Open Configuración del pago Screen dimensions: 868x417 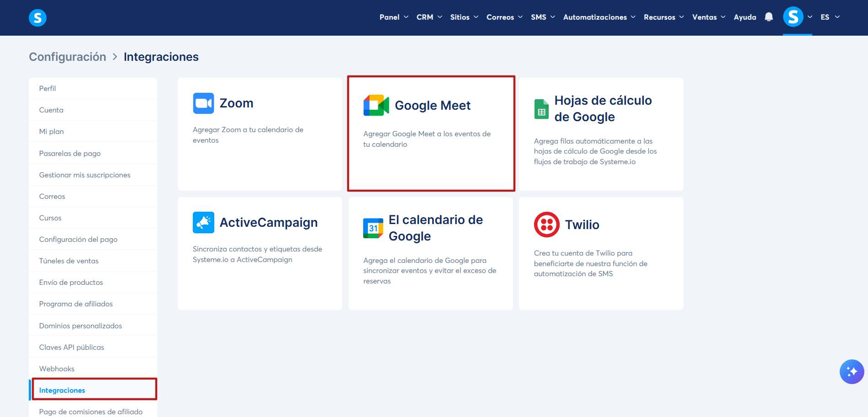coord(93,239)
